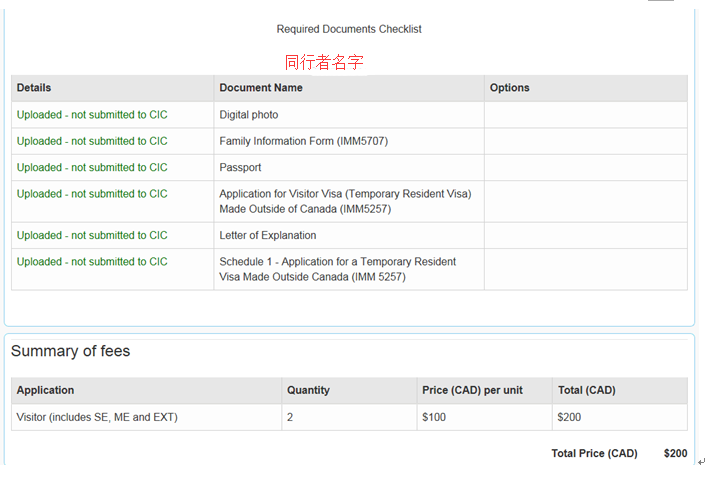Viewport: 708px width, 483px height.
Task: Click upload status for Digital photo
Action: [92, 115]
